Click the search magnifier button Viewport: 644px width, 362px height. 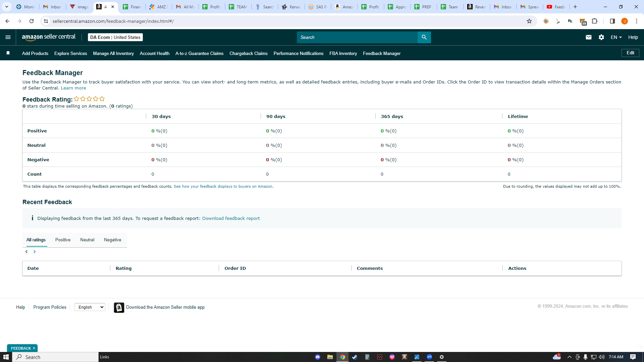coord(424,37)
